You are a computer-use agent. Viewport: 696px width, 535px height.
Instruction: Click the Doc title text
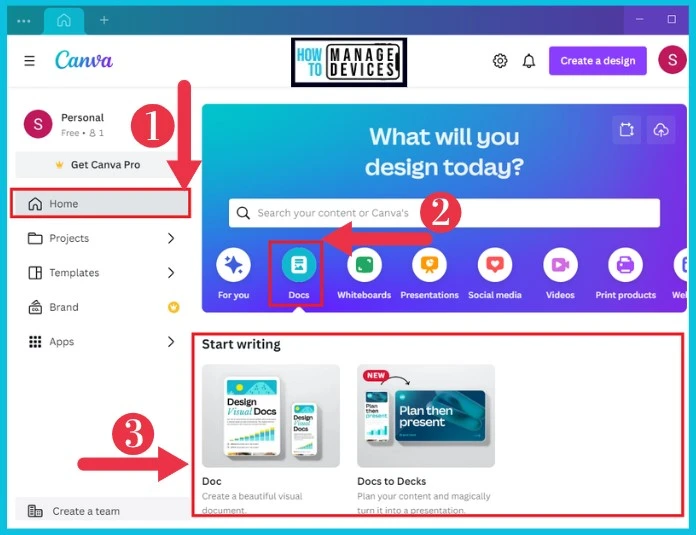[x=212, y=481]
